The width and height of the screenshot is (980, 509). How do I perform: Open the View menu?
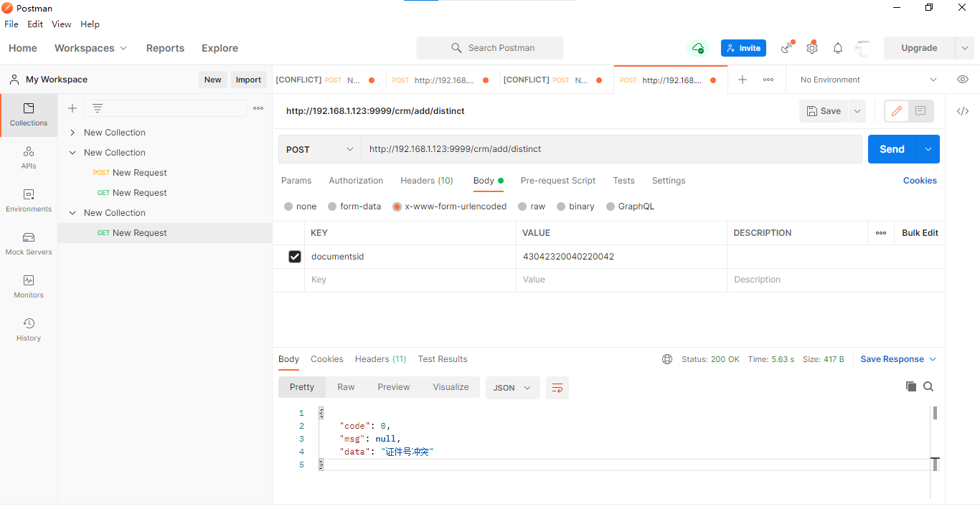61,24
